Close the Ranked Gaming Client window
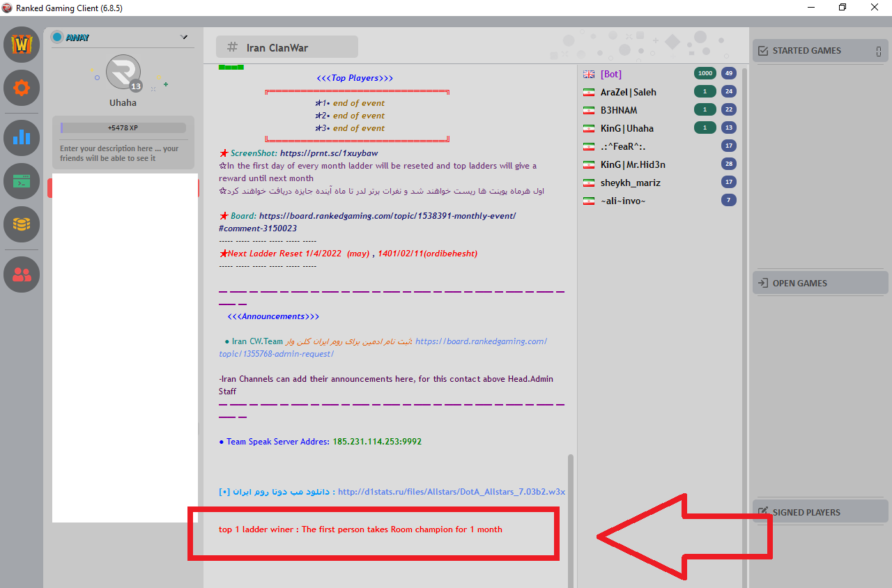The height and width of the screenshot is (588, 892). click(x=875, y=8)
